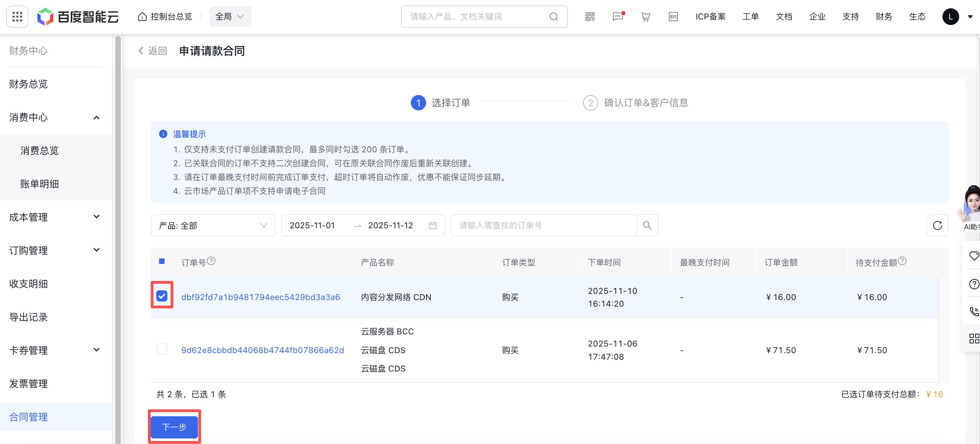Check the 云服务器 BCC order checkbox
The width and height of the screenshot is (980, 444).
click(162, 349)
